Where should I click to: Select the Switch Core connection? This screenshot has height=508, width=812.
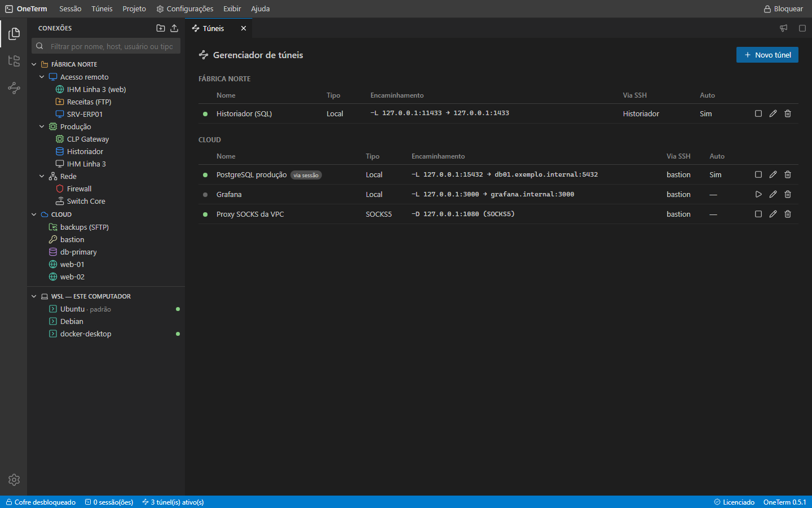[106, 201]
